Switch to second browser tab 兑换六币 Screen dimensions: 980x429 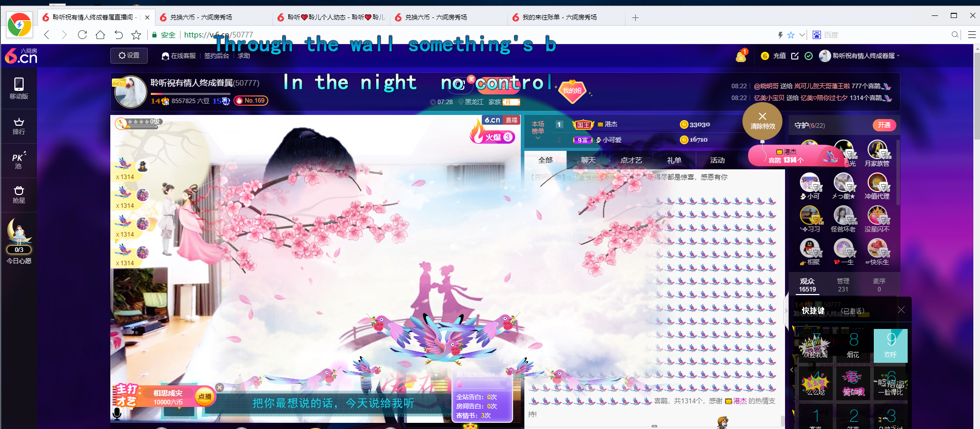214,17
